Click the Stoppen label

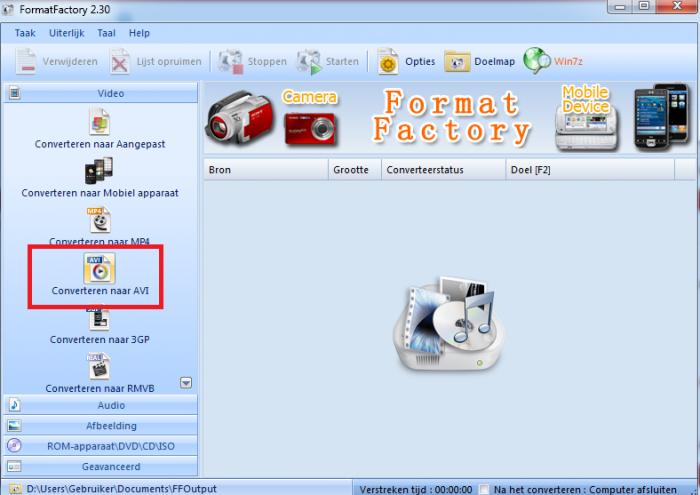point(267,62)
